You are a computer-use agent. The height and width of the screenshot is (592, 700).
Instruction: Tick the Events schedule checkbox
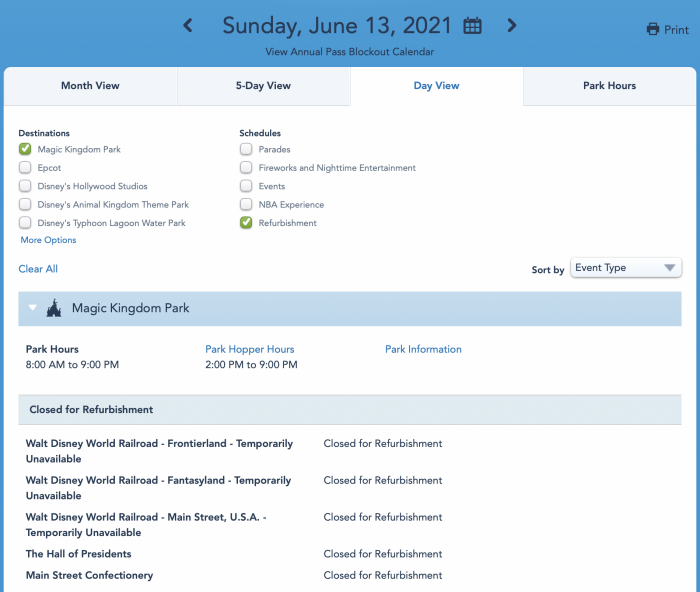(246, 186)
